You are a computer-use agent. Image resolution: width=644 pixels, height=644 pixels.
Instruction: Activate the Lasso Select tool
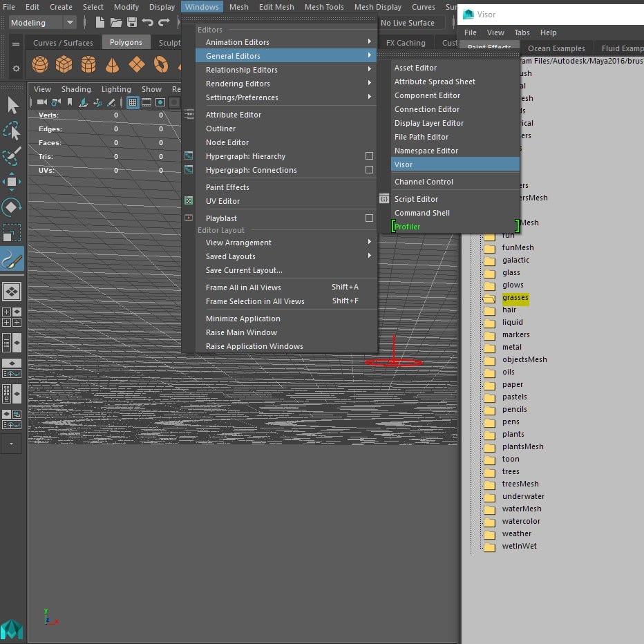click(12, 131)
